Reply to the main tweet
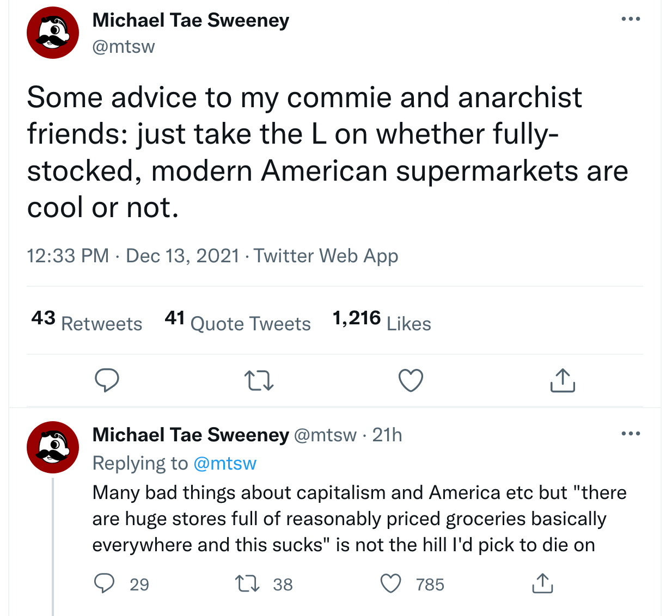The image size is (672, 616). click(107, 380)
